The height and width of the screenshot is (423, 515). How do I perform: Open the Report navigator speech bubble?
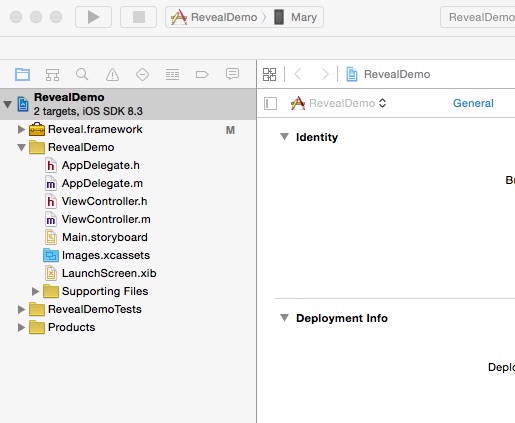[x=232, y=74]
